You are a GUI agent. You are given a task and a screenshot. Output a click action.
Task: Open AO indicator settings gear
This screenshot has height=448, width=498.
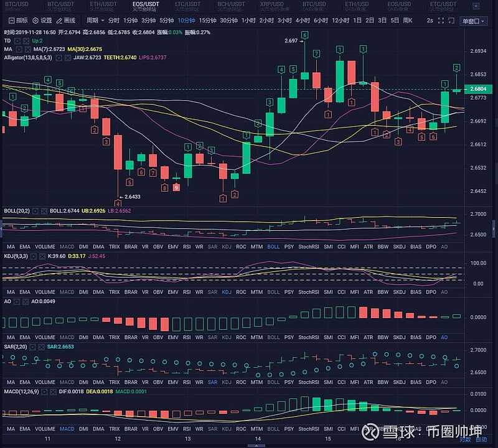click(17, 302)
